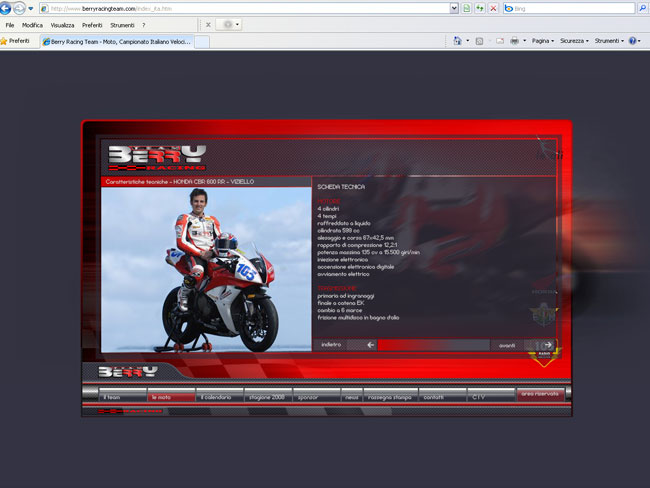Click the feeds icon in command bar
Image resolution: width=650 pixels, height=488 pixels.
(479, 41)
